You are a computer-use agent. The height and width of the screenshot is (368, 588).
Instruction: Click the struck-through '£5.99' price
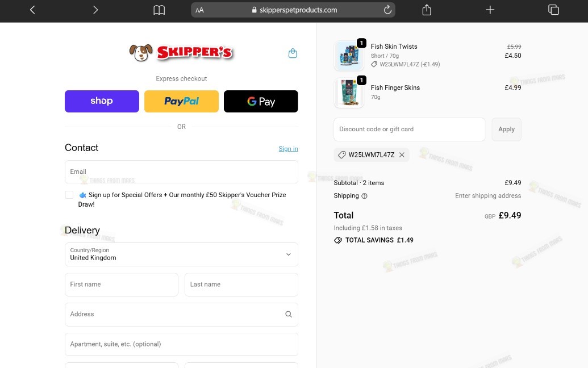514,47
